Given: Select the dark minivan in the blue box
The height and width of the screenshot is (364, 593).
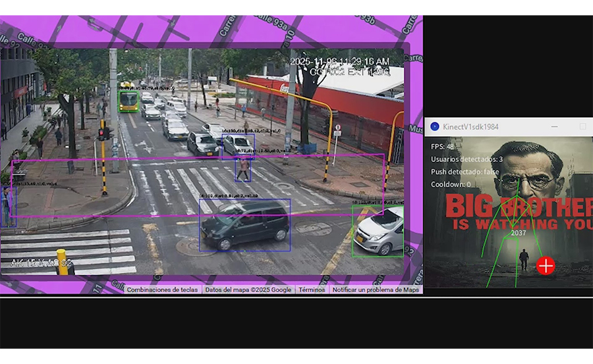Looking at the screenshot, I should point(245,225).
